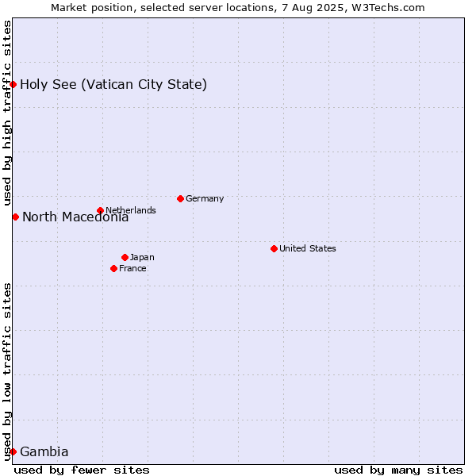Click the chart title mentioning W3Techs.com
The width and height of the screenshot is (476, 476).
click(x=238, y=8)
